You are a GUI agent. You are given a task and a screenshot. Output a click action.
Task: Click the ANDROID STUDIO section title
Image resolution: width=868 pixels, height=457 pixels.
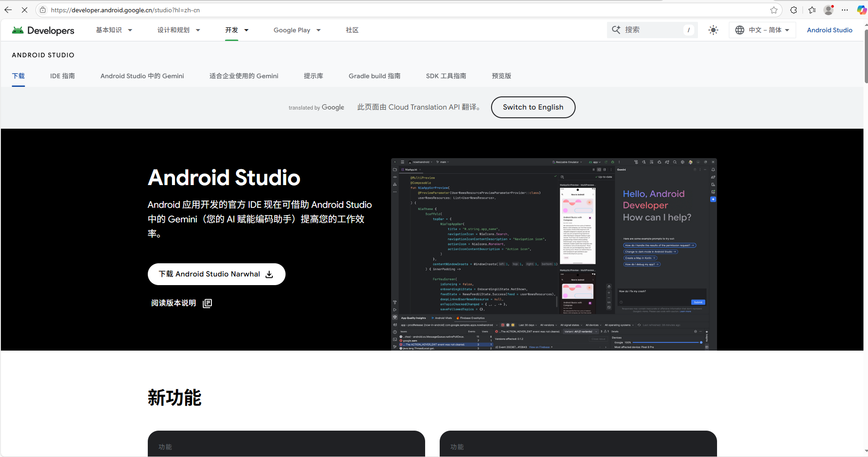coord(43,55)
